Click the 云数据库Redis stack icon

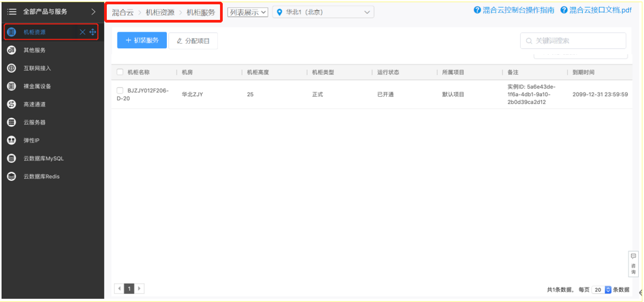[x=11, y=176]
